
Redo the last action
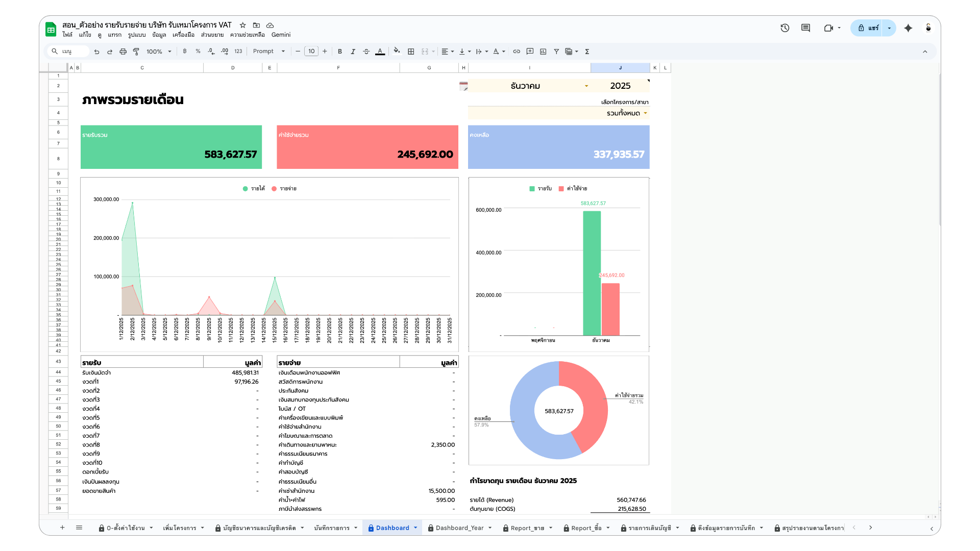click(x=110, y=52)
